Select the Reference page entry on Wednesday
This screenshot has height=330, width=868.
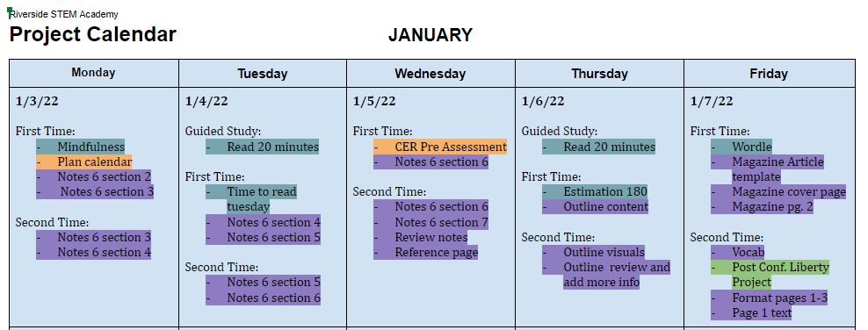tap(426, 253)
